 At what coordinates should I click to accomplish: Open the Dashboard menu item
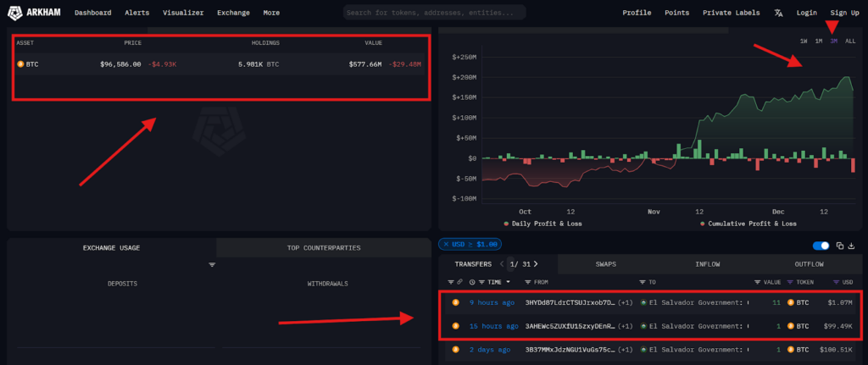[93, 13]
